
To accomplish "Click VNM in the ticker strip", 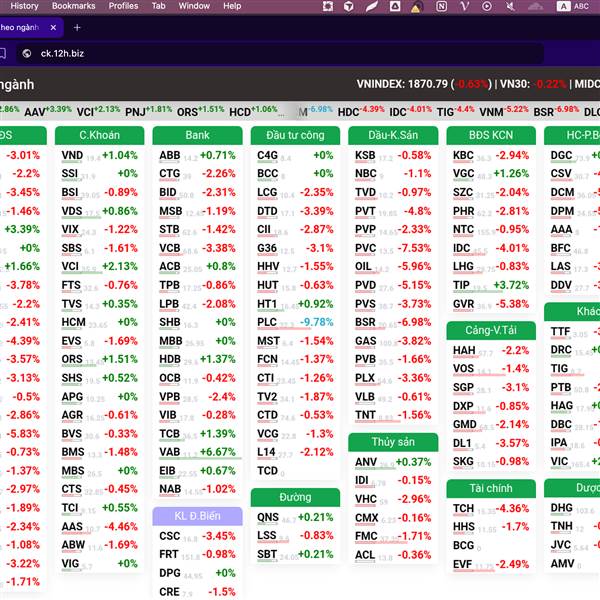I will pyautogui.click(x=491, y=112).
